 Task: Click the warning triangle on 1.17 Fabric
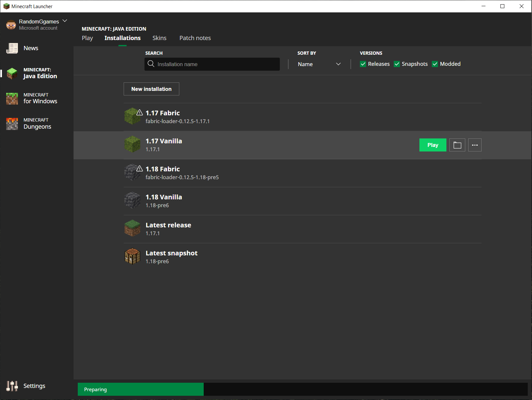[140, 112]
